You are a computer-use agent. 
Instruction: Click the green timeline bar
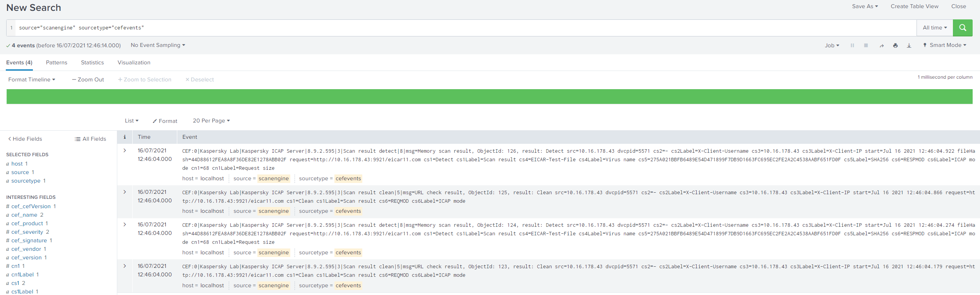[489, 97]
